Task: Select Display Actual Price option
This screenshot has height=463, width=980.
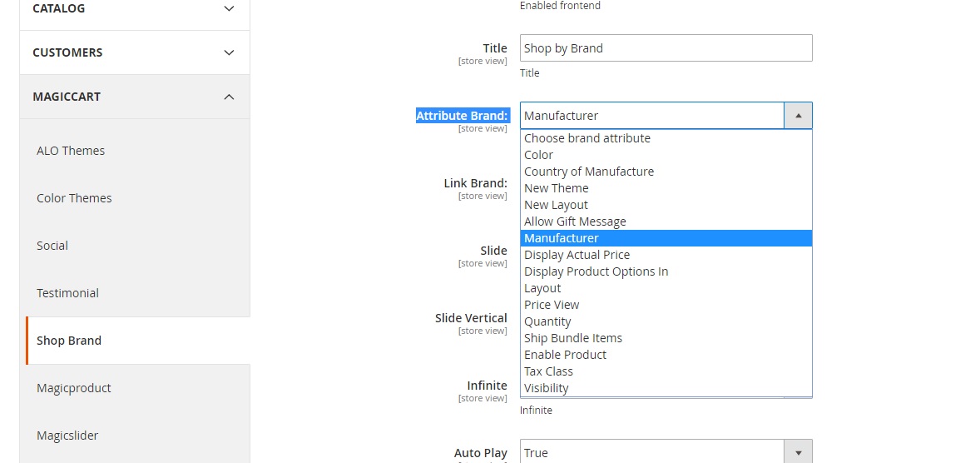Action: click(x=577, y=255)
